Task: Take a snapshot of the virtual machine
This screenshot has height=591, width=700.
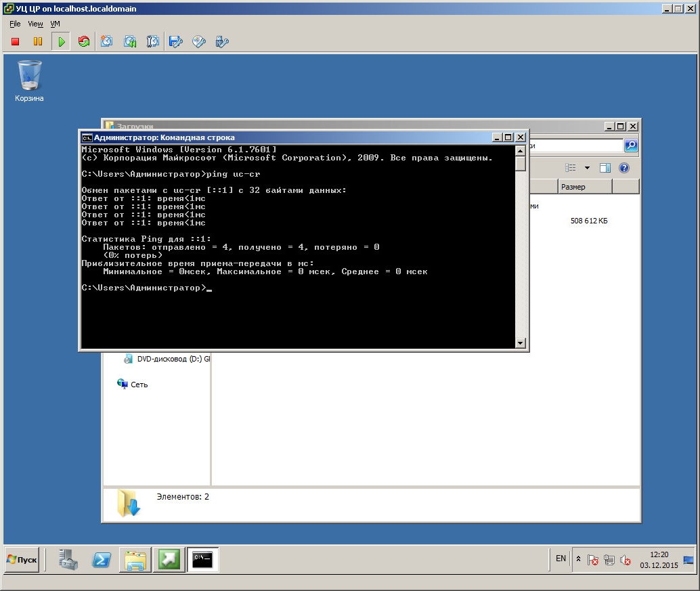Action: (107, 42)
